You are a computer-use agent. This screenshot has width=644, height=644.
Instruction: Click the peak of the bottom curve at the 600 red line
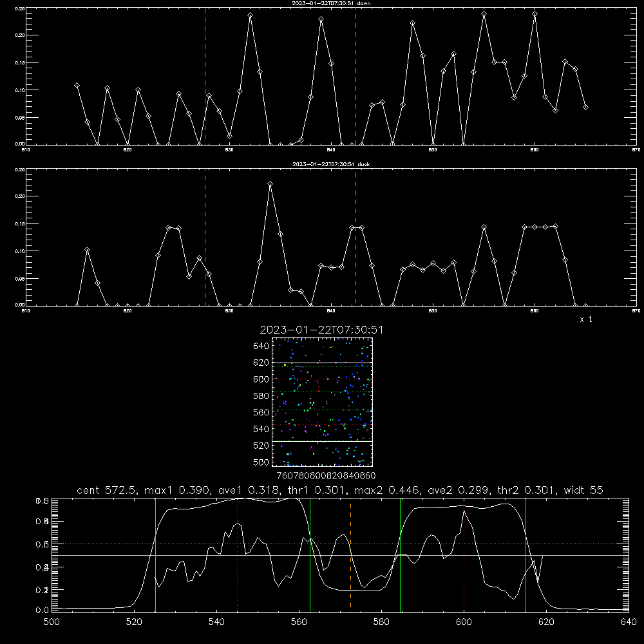(464, 511)
